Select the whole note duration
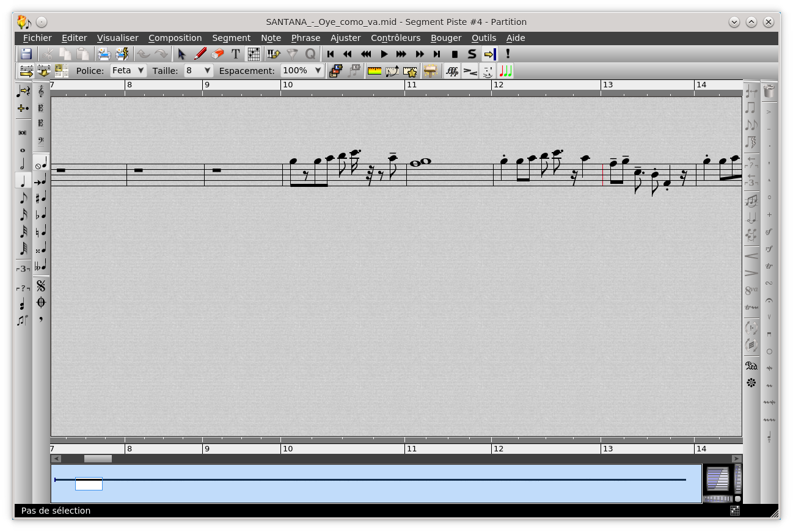The height and width of the screenshot is (532, 793). coord(23,150)
